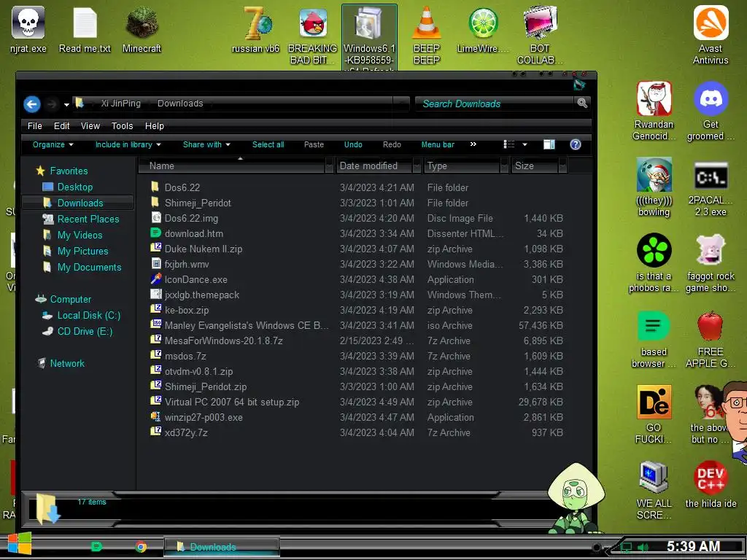
Task: Launch the LimeWire desktop shortcut
Action: [483, 30]
